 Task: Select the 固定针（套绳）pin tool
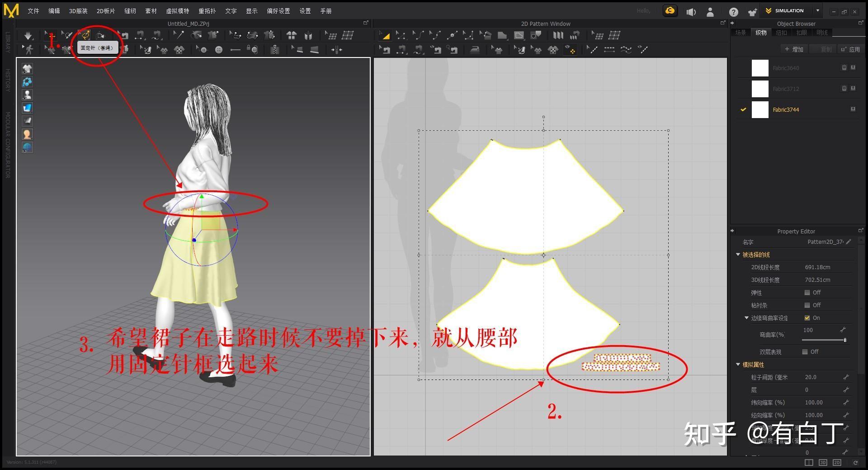click(x=85, y=35)
